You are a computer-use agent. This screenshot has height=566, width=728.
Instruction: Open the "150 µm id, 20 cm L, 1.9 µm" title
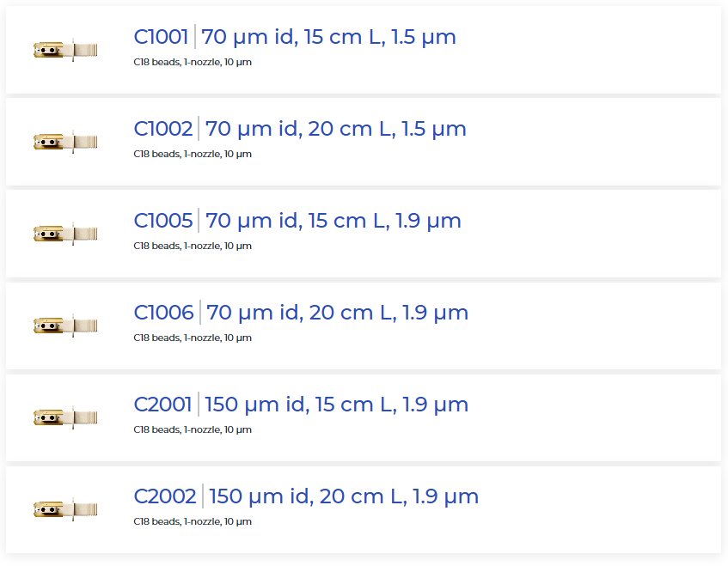coord(344,496)
